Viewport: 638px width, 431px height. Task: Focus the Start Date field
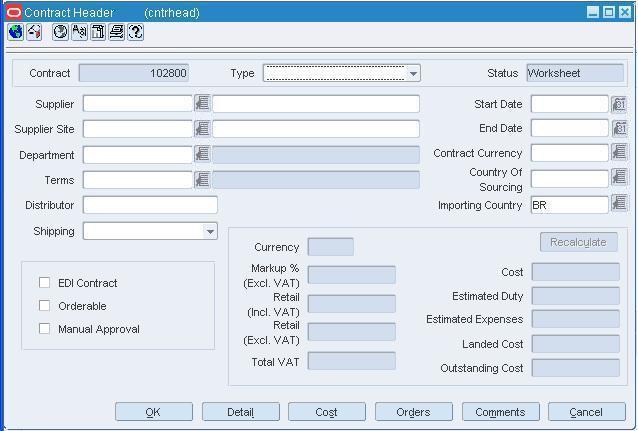pos(570,104)
